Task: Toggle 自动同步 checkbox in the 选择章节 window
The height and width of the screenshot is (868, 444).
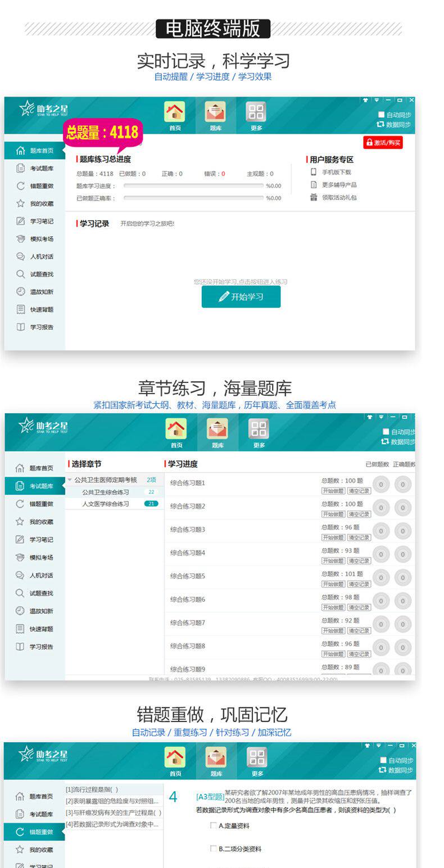Action: coord(386,432)
